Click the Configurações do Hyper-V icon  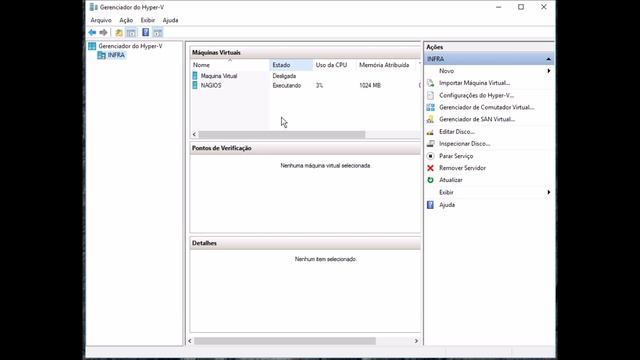(430, 95)
